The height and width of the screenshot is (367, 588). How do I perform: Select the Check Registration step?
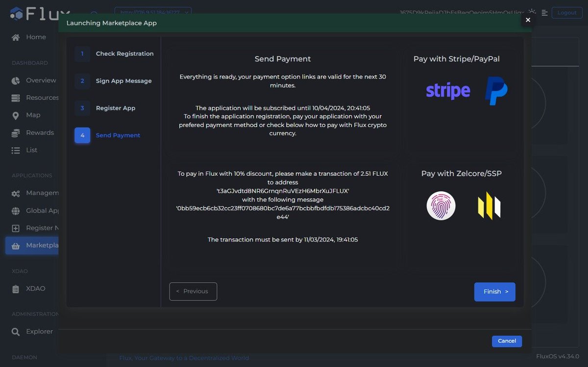pyautogui.click(x=124, y=53)
